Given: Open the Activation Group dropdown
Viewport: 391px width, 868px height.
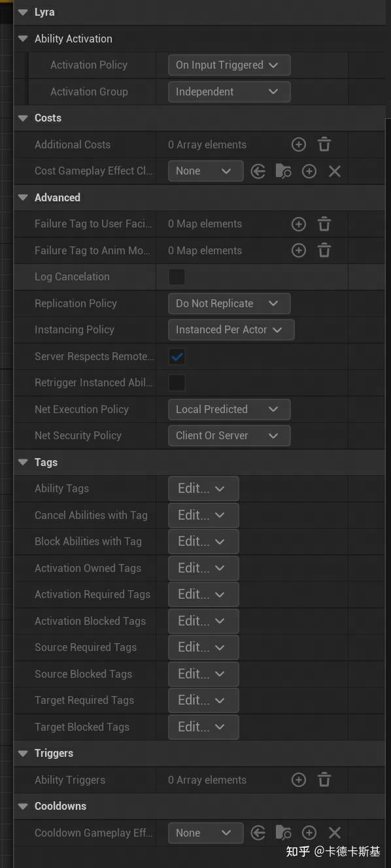Looking at the screenshot, I should (x=229, y=92).
